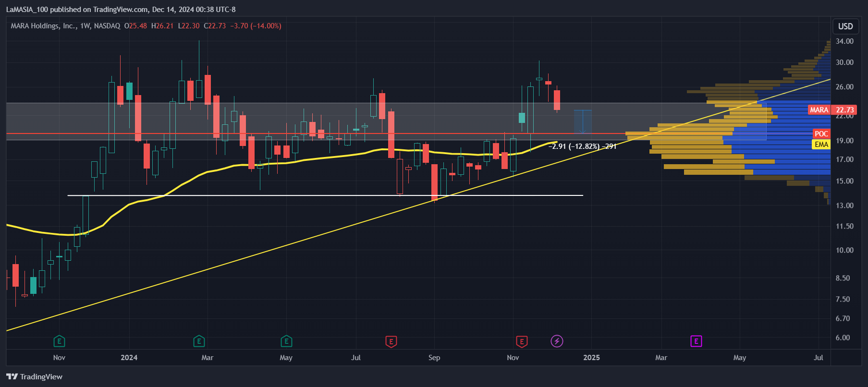
Task: Click the green earnings marker near March 2024
Action: click(x=199, y=341)
